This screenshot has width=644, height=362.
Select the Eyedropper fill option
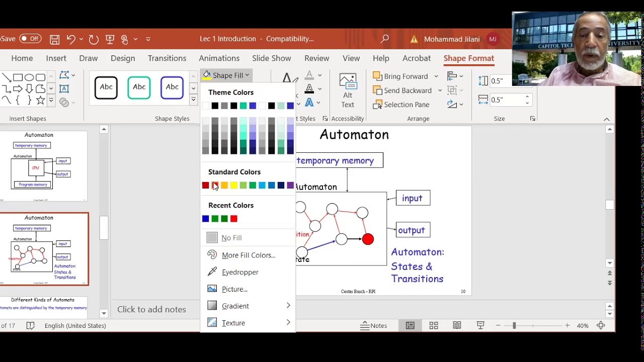pos(240,272)
